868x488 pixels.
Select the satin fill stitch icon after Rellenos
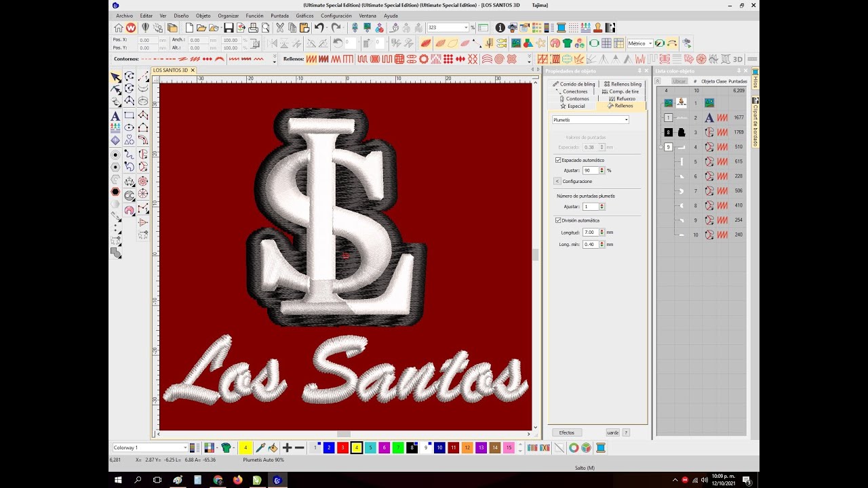pyautogui.click(x=311, y=59)
